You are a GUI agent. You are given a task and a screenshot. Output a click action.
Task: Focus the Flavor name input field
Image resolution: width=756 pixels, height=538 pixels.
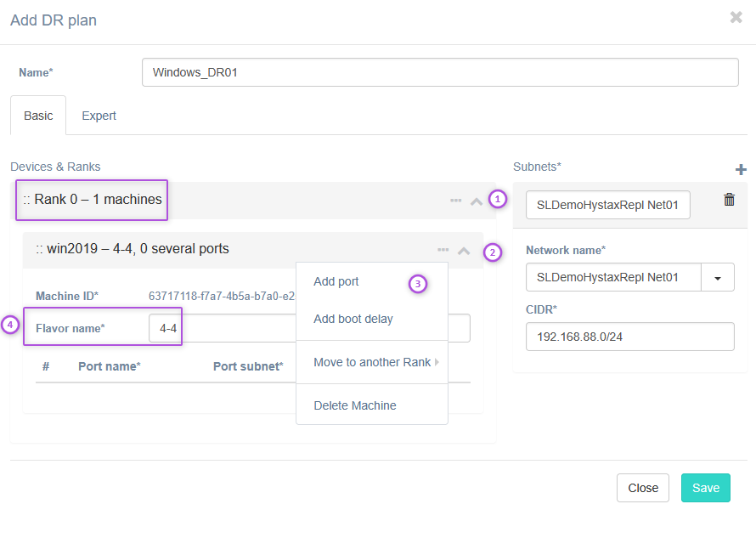pyautogui.click(x=164, y=328)
